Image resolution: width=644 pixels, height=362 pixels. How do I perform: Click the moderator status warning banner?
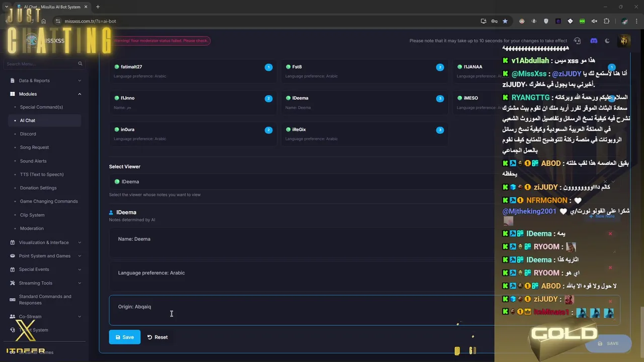click(161, 41)
